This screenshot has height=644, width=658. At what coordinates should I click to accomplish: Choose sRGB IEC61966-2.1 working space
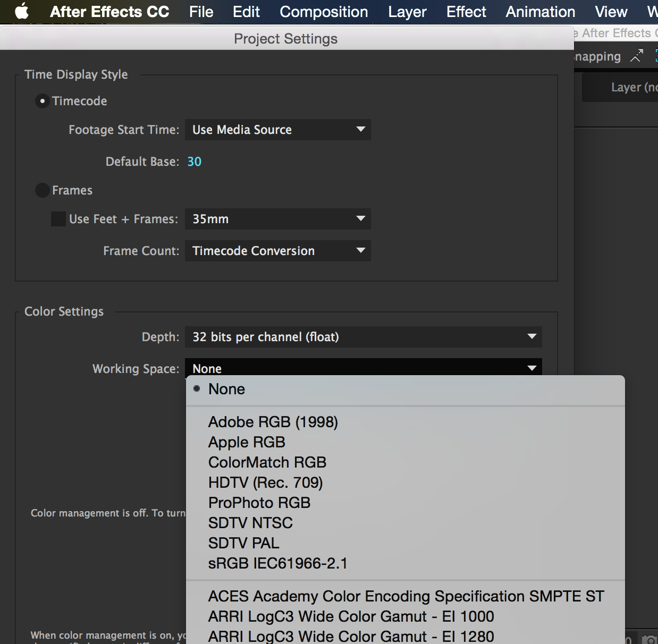(406, 563)
